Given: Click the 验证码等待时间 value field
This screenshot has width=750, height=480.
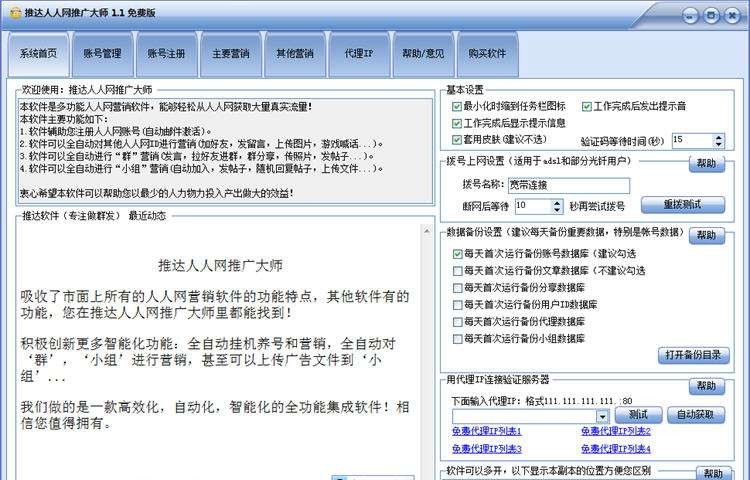Looking at the screenshot, I should (693, 141).
